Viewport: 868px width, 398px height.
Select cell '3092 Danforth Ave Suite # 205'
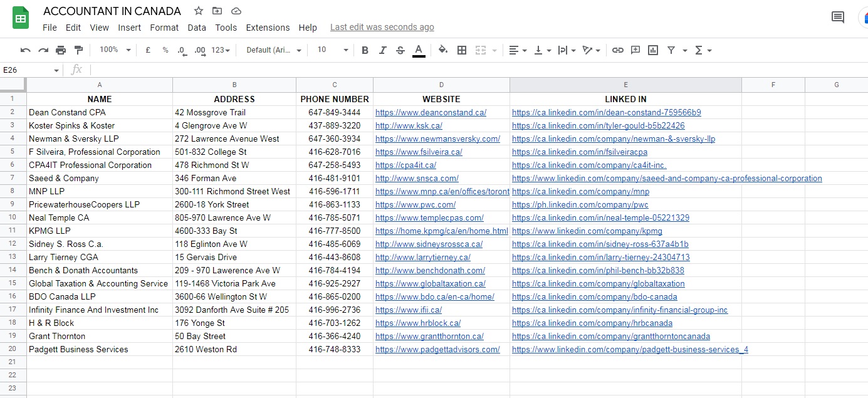(x=234, y=310)
